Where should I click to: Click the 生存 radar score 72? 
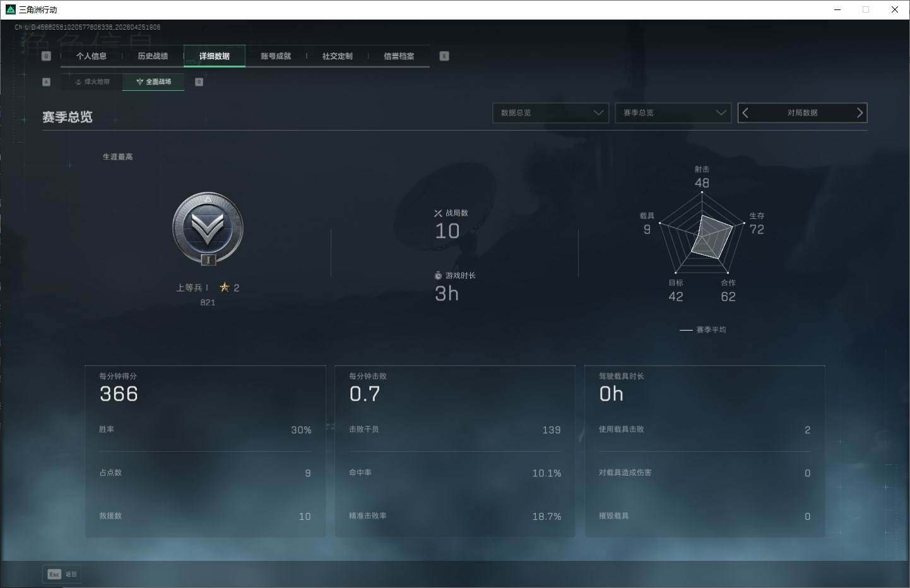pyautogui.click(x=757, y=230)
